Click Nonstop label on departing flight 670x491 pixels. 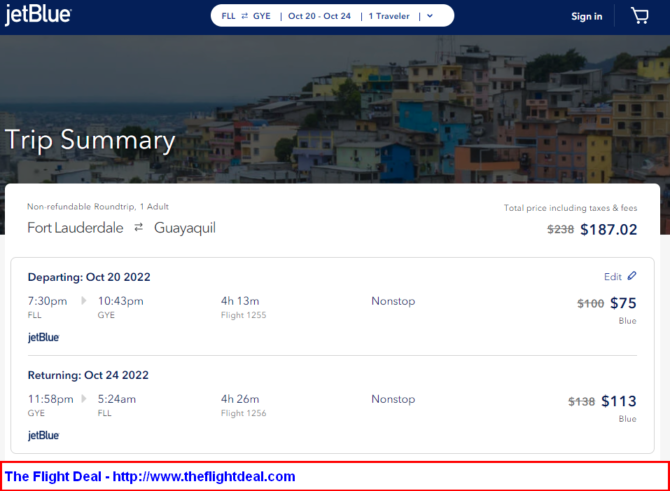pos(393,301)
